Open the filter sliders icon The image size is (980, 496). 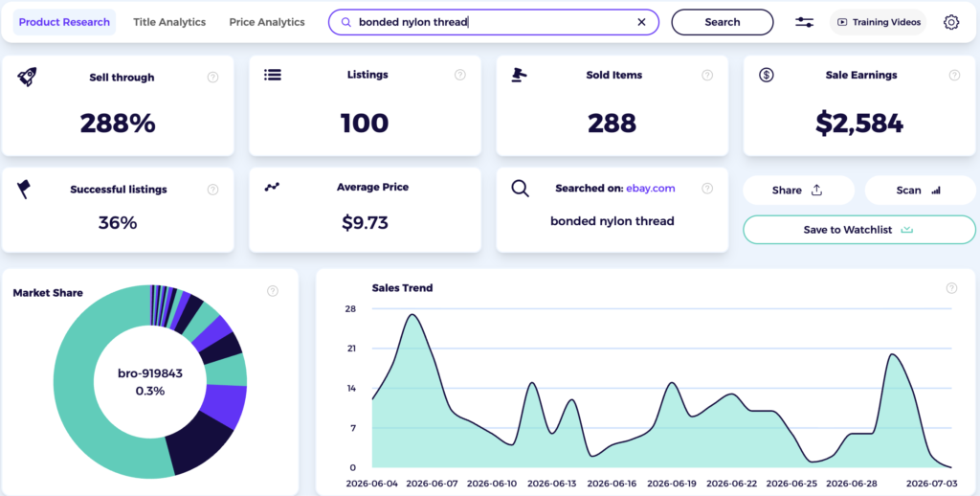coord(804,22)
